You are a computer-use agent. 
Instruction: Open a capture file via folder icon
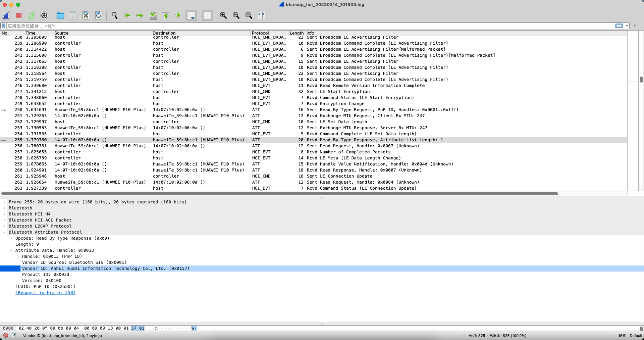pos(60,15)
